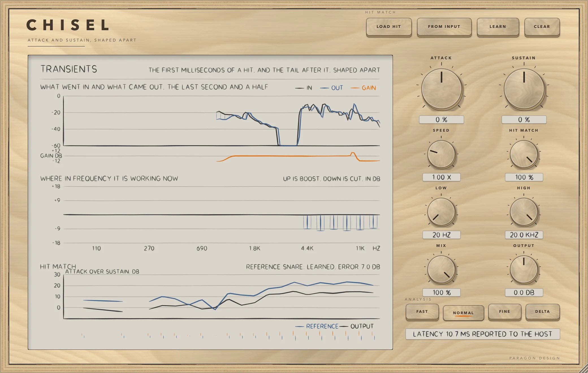The height and width of the screenshot is (373, 588).
Task: Click the Hit Match 100 % value field
Action: click(x=524, y=177)
